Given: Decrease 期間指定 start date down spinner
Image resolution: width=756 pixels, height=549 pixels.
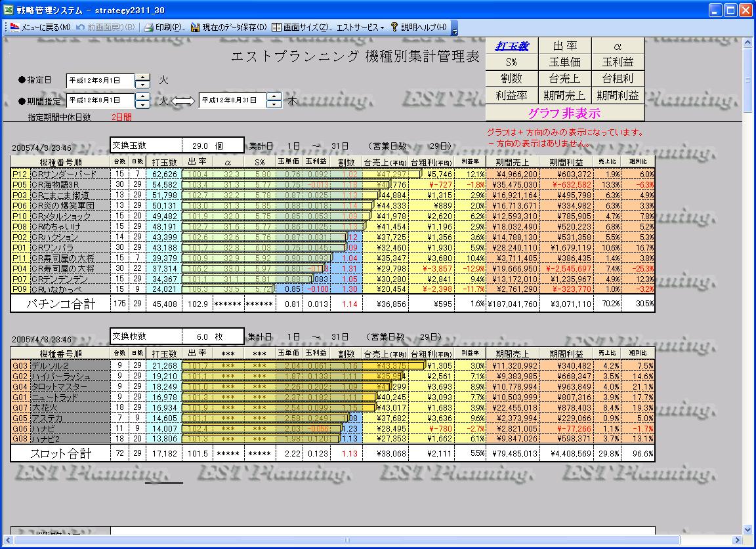Looking at the screenshot, I should coord(142,104).
